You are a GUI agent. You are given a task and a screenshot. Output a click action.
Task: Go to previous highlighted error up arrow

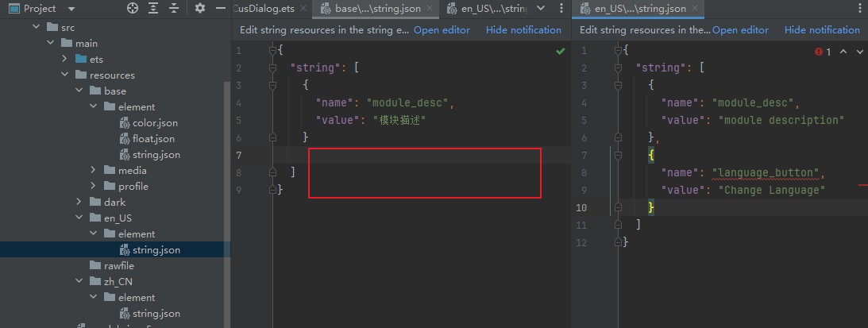[x=843, y=52]
